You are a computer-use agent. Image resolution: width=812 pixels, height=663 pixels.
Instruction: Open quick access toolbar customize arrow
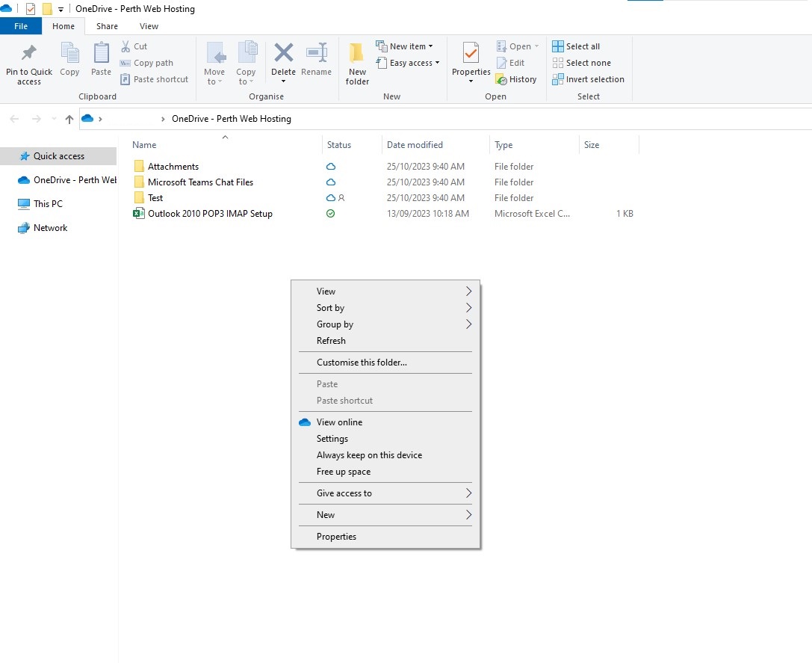pyautogui.click(x=61, y=9)
